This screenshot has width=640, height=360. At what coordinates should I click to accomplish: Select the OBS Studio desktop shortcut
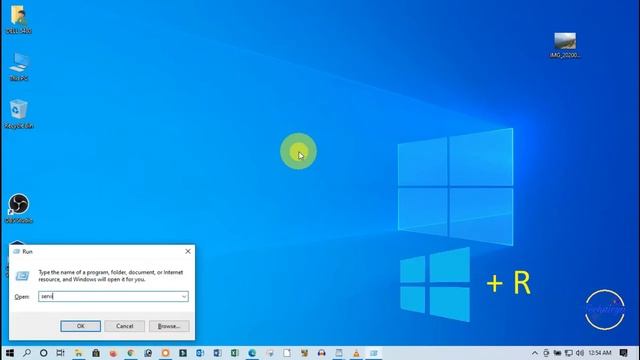(19, 209)
